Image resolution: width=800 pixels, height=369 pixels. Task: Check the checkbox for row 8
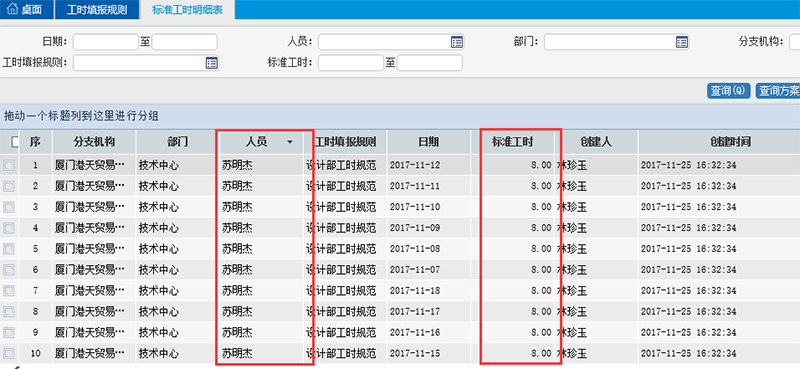pyautogui.click(x=9, y=311)
